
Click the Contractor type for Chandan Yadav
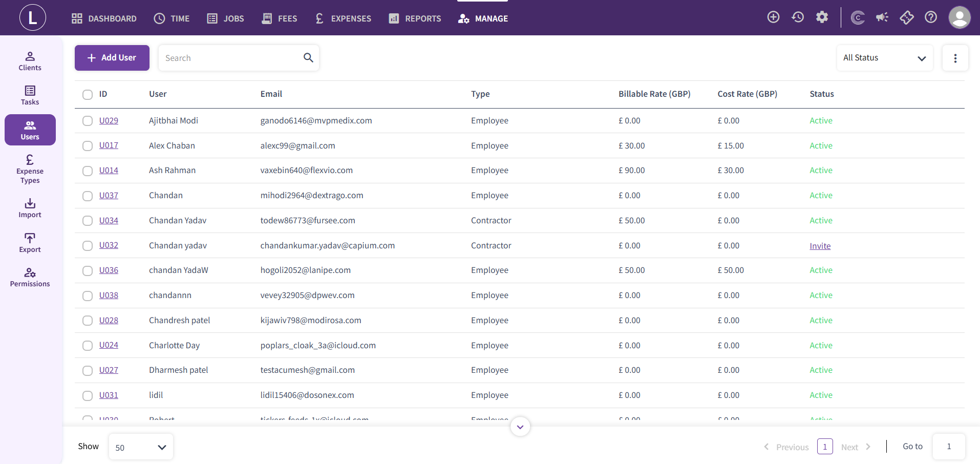pyautogui.click(x=491, y=220)
